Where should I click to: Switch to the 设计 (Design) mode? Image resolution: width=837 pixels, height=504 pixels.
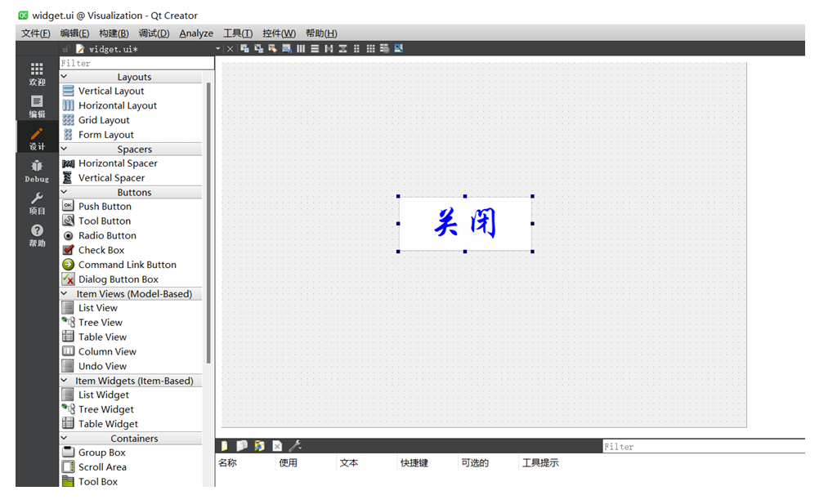(37, 138)
